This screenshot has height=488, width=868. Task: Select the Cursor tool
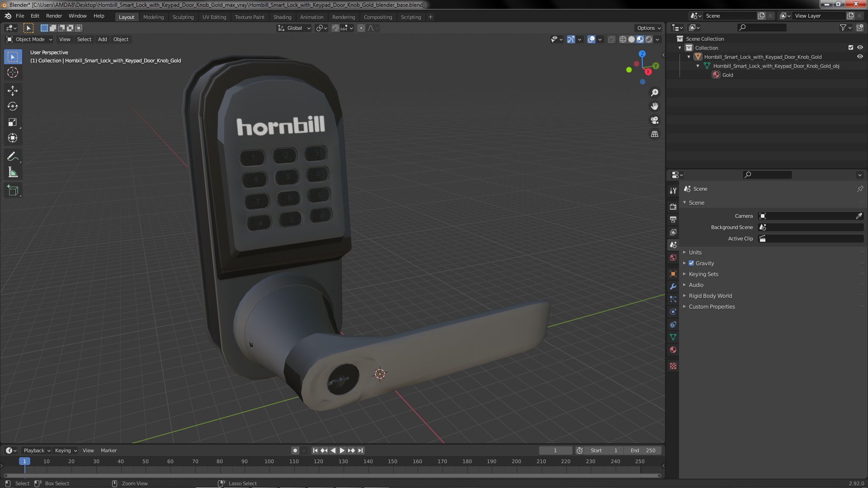[x=13, y=72]
